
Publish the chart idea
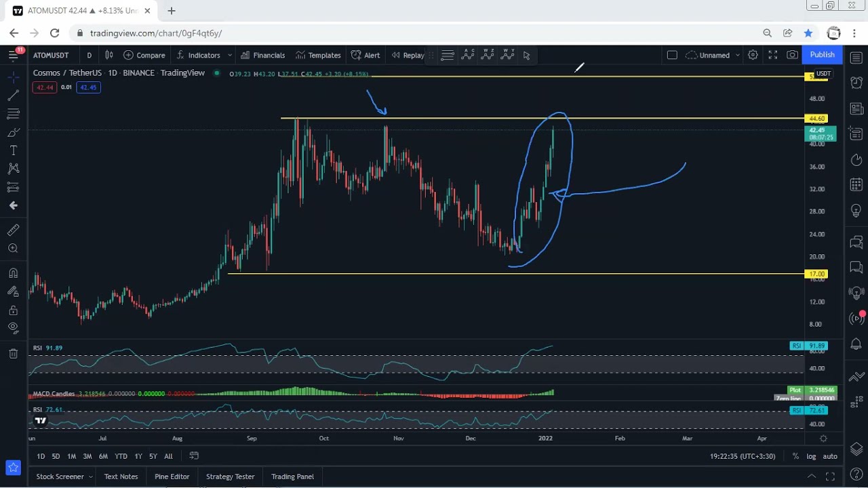tap(822, 55)
